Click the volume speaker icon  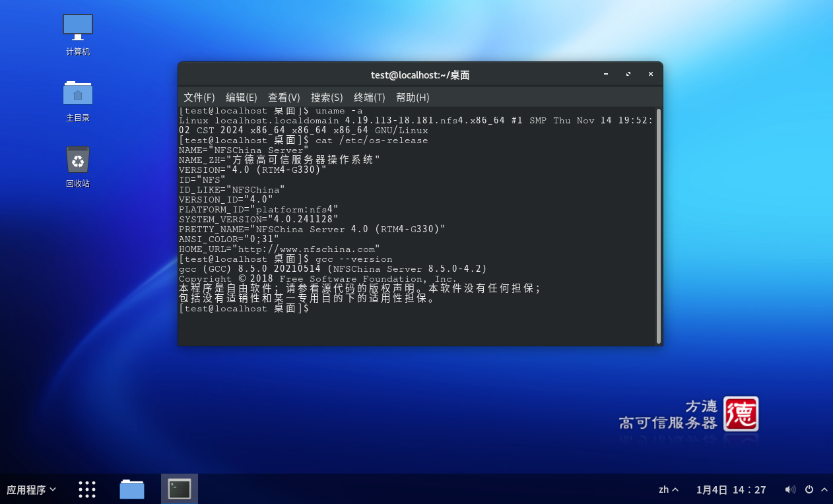point(789,489)
